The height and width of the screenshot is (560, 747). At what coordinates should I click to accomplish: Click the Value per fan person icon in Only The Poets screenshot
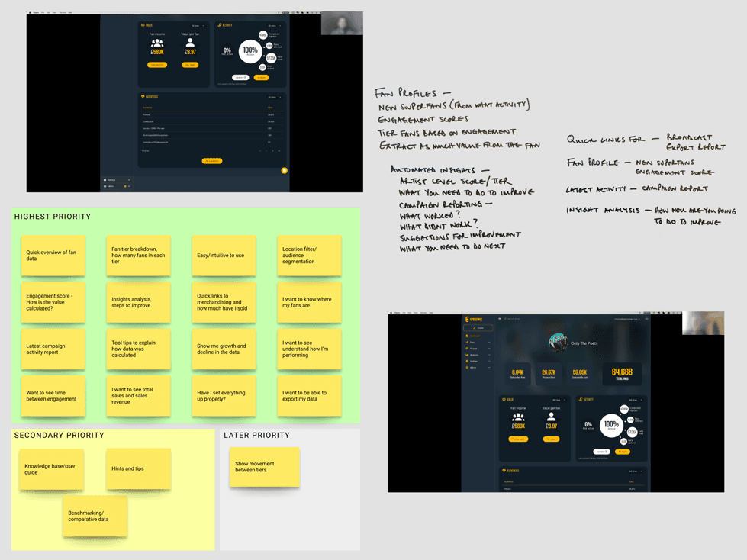coord(551,417)
